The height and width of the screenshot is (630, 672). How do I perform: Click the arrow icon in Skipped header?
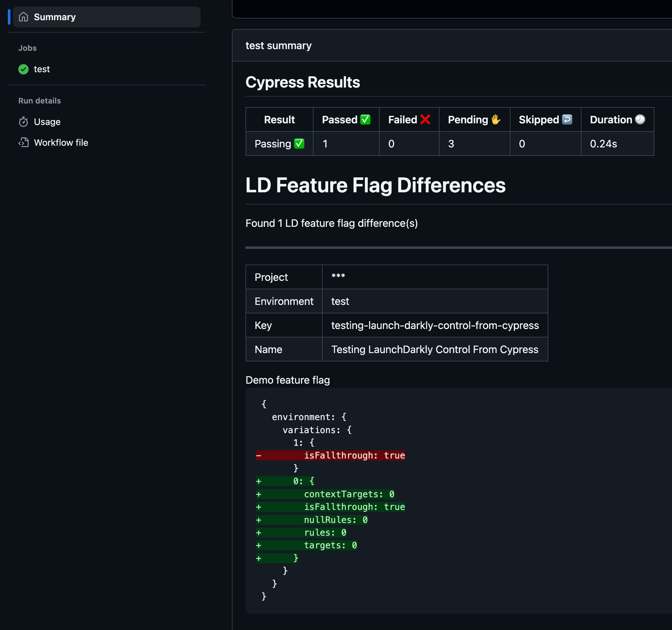click(x=567, y=119)
